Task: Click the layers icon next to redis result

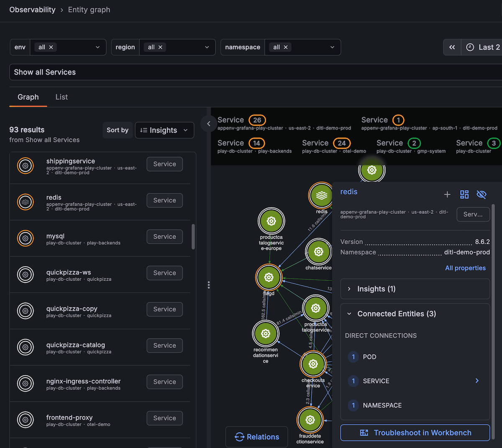Action: pyautogui.click(x=25, y=202)
